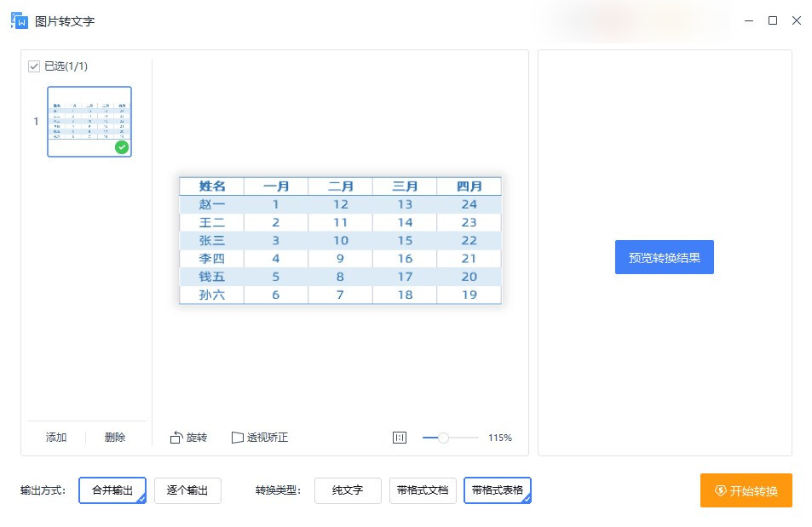This screenshot has height=527, width=812.
Task: Click the green checkmark on the thumbnail
Action: pos(122,146)
